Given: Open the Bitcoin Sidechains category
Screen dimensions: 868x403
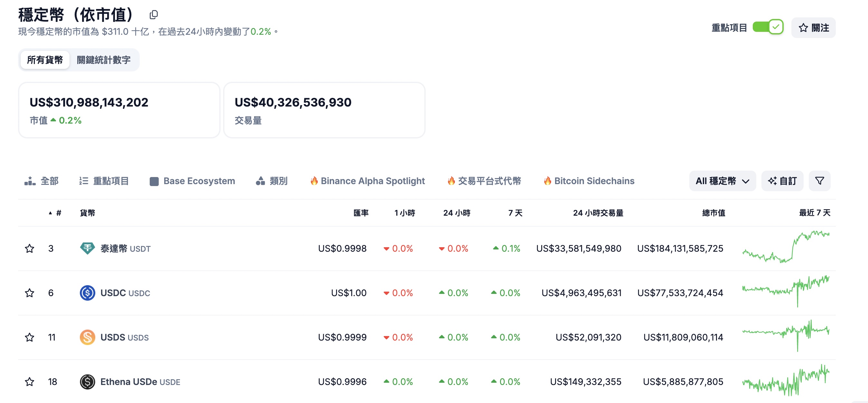Looking at the screenshot, I should click(x=589, y=181).
